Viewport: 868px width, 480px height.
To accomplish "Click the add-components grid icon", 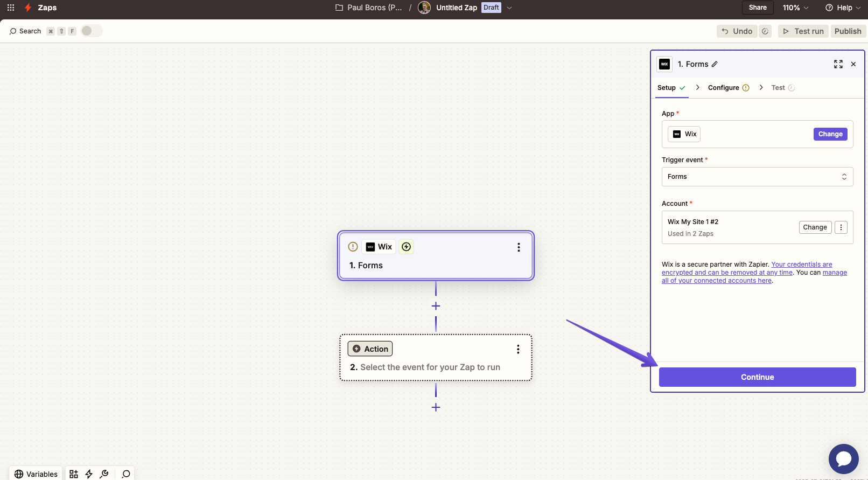I will [74, 474].
